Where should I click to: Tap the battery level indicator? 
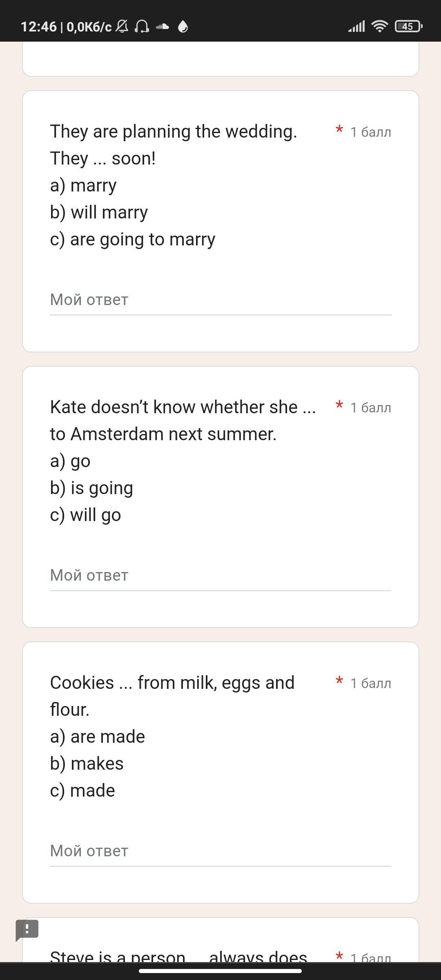click(408, 27)
